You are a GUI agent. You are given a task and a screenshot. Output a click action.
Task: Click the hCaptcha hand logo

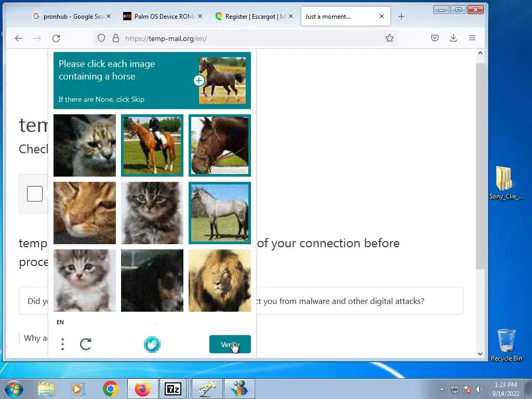[152, 344]
